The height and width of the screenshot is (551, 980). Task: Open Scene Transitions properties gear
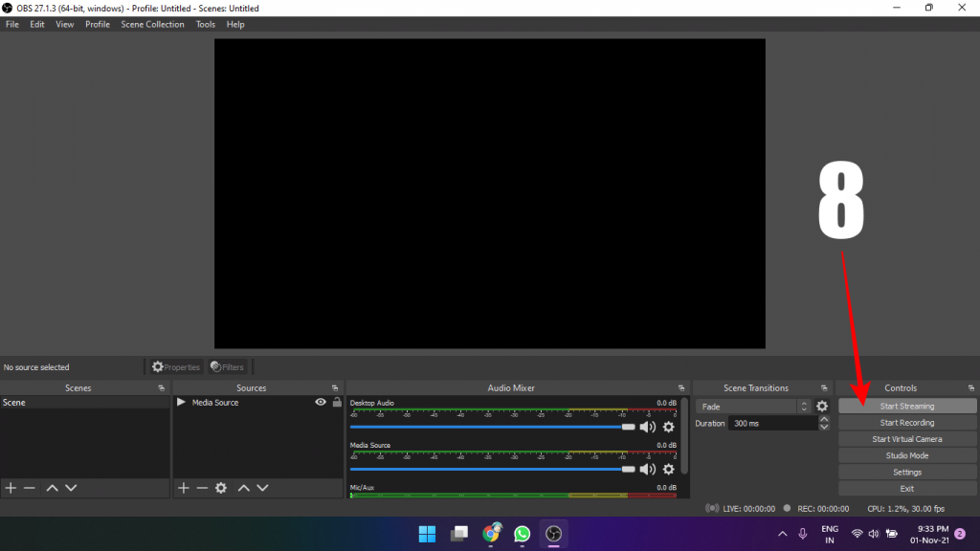click(821, 407)
